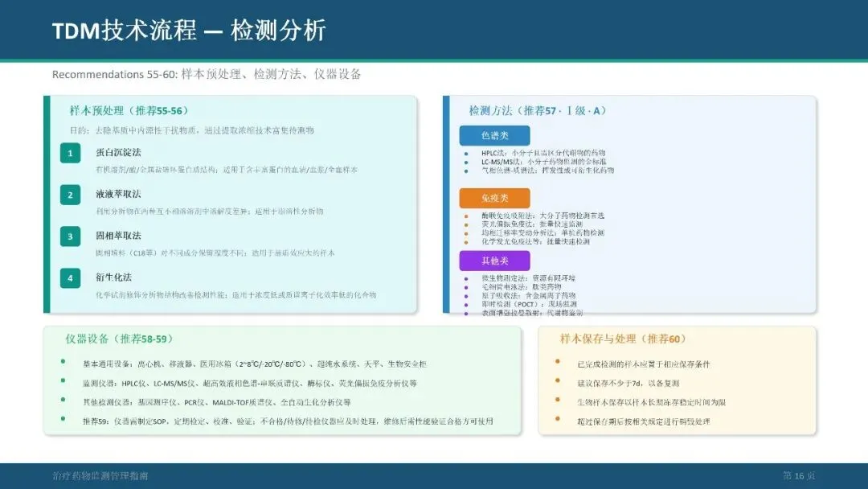This screenshot has width=868, height=489.
Task: Click the bullet line starting 原子吸收法
Action: (x=528, y=296)
